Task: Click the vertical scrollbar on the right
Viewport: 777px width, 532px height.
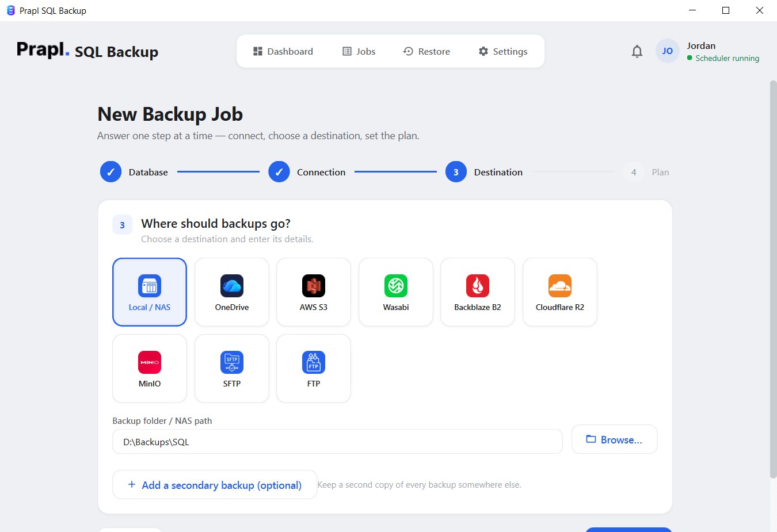Action: [x=773, y=279]
